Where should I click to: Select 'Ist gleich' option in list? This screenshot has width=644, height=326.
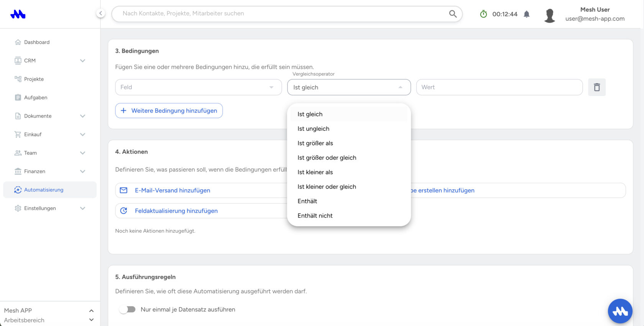point(349,114)
